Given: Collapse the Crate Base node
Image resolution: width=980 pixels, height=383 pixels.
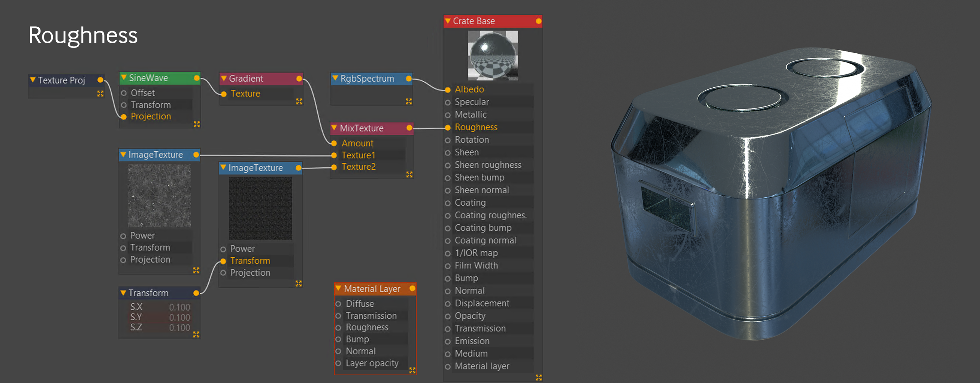Looking at the screenshot, I should click(x=448, y=21).
